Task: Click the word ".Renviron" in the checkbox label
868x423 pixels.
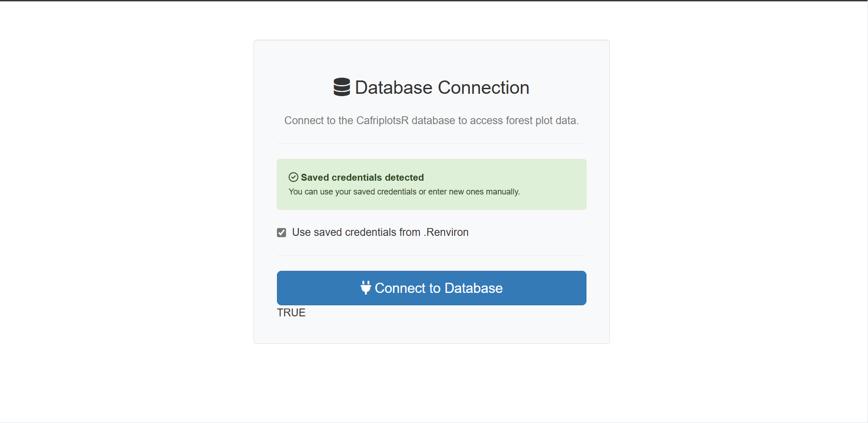Action: point(446,232)
